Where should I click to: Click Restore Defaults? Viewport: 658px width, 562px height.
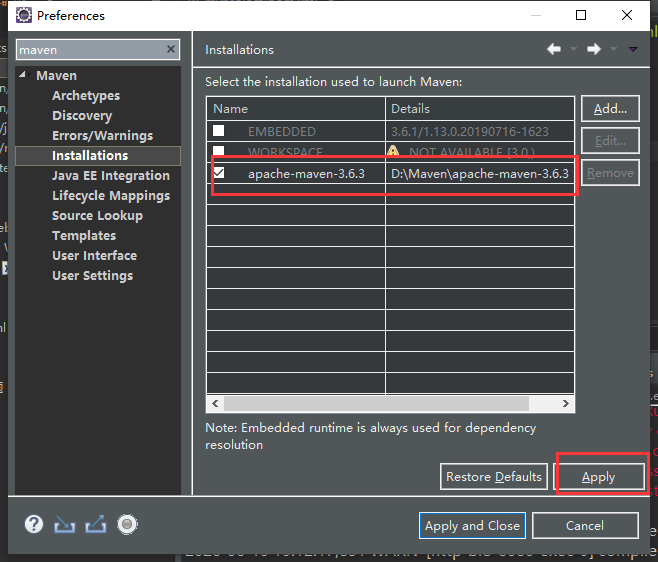(494, 477)
